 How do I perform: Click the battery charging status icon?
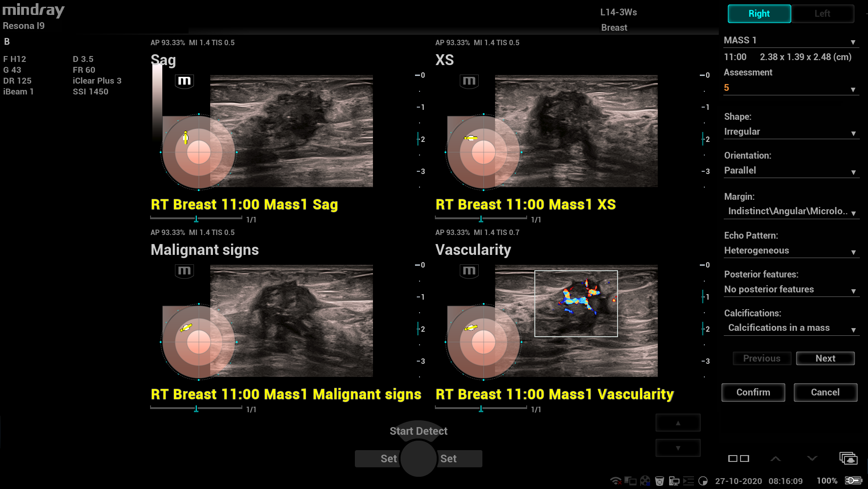(x=853, y=480)
